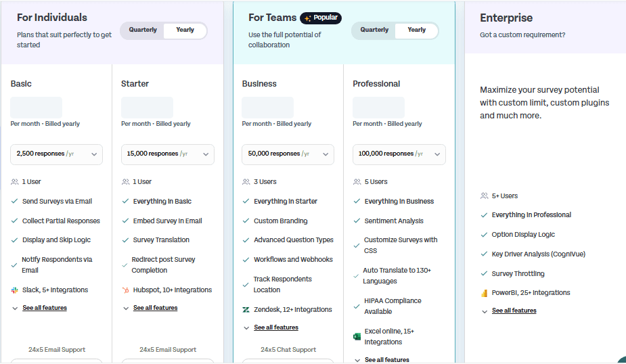Viewport: 626px width, 364px height.
Task: Click the Popular sparkle badge
Action: [321, 18]
